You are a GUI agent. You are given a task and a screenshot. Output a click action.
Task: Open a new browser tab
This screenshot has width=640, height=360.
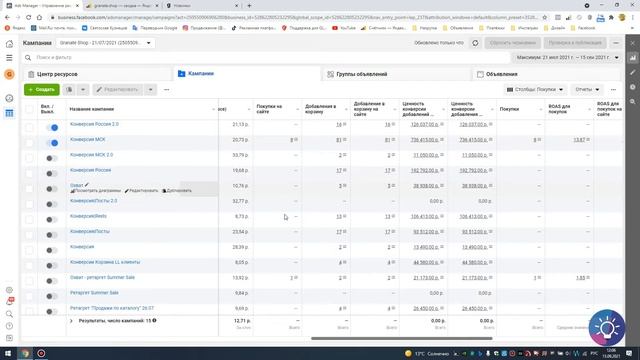click(249, 6)
